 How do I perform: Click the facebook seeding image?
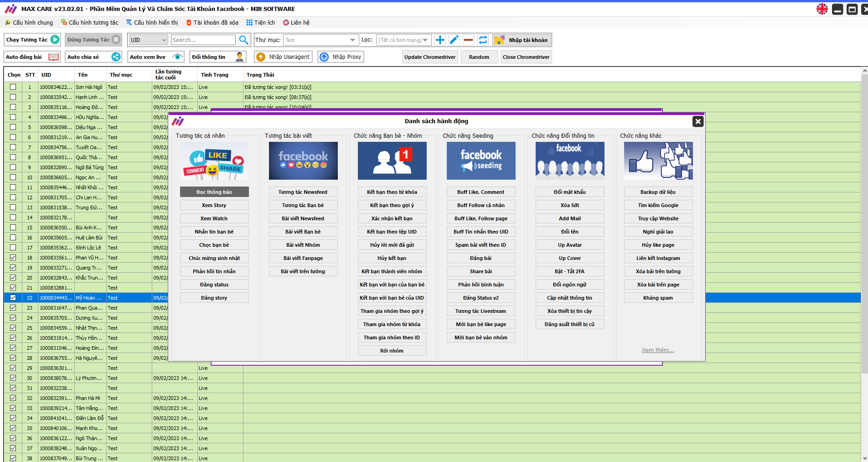click(481, 161)
